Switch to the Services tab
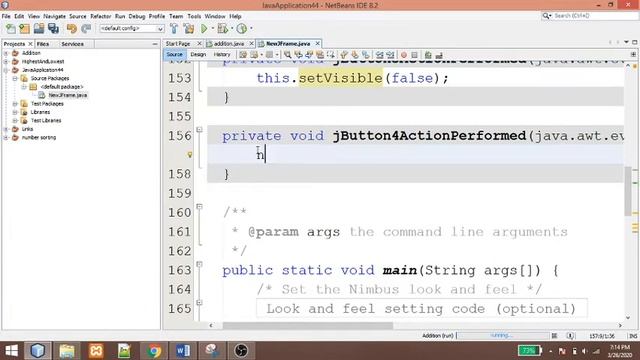640x360 pixels. point(72,44)
